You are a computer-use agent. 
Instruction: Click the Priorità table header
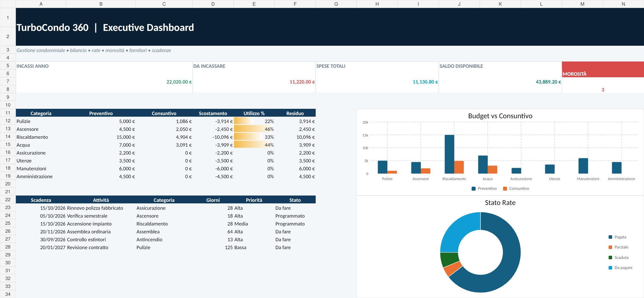[254, 200]
